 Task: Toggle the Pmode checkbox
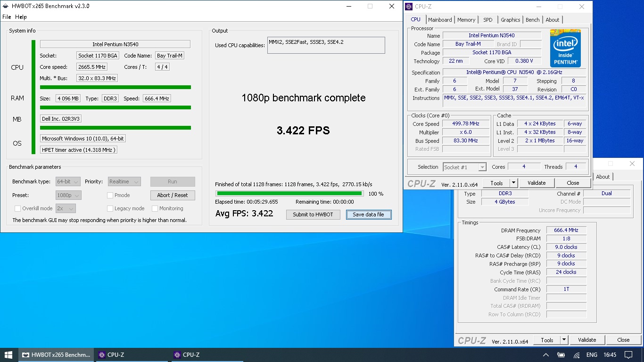click(110, 195)
